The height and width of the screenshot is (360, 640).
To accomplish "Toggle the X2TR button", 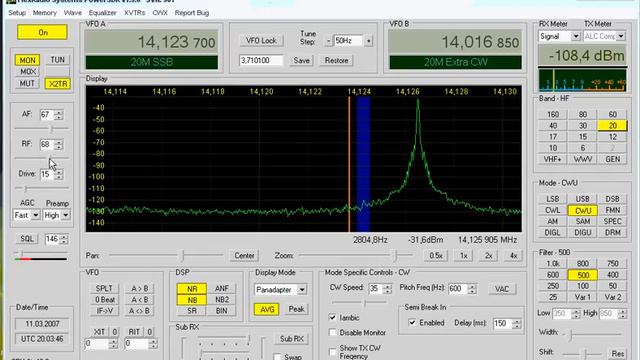I will coord(58,84).
